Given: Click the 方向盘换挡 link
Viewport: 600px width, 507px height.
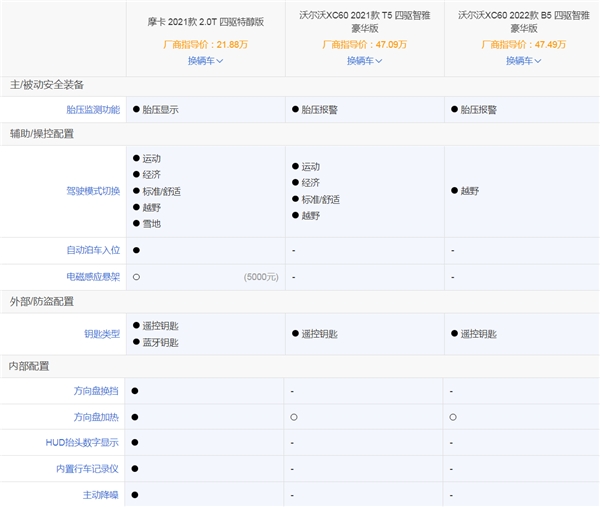Looking at the screenshot, I should pos(97,391).
